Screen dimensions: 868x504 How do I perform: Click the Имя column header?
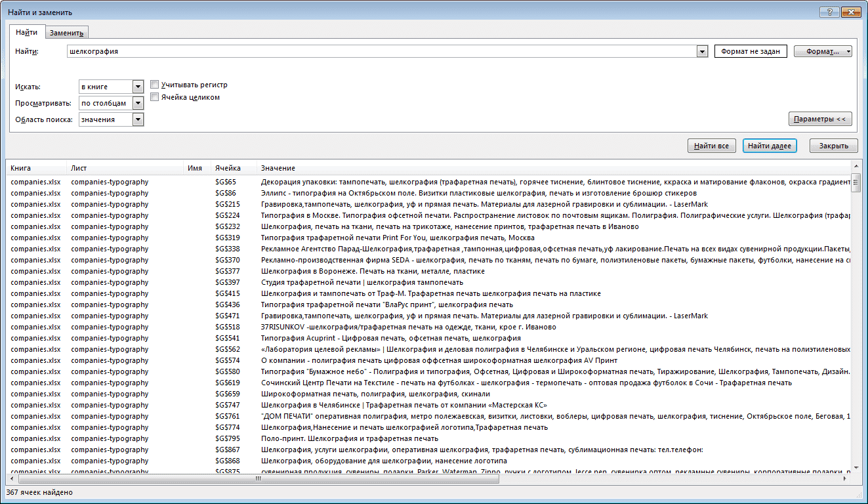pos(196,168)
